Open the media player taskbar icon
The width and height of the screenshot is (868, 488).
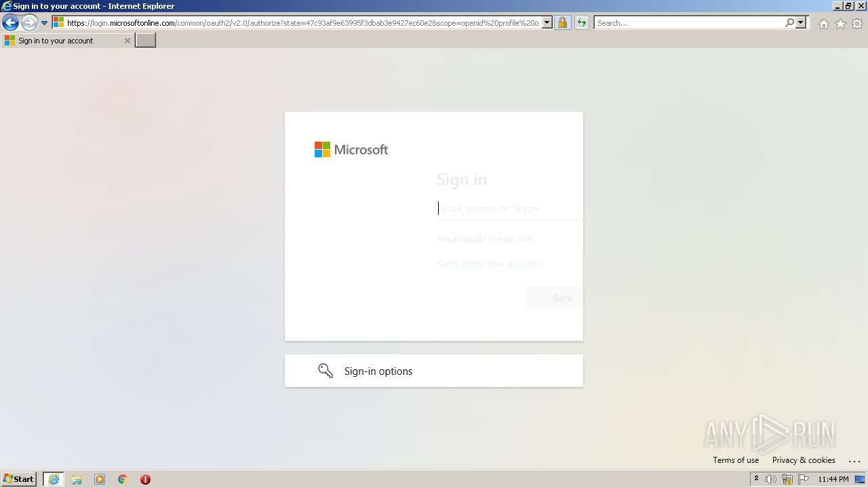coord(100,479)
